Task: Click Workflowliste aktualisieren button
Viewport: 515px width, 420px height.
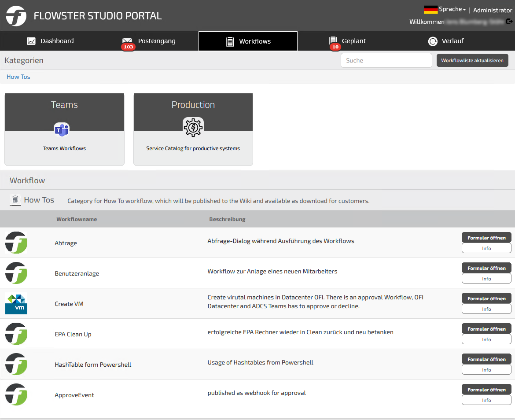Action: [x=472, y=60]
